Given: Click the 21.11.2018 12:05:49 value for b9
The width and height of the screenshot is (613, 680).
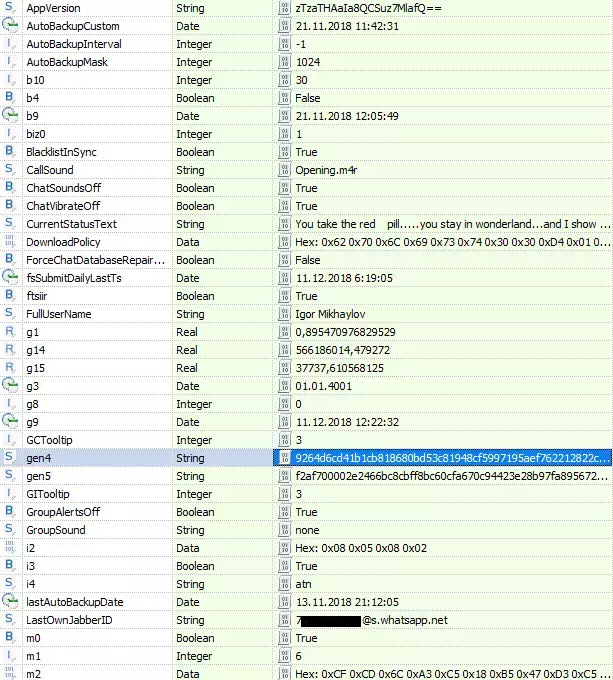Looking at the screenshot, I should 347,116.
